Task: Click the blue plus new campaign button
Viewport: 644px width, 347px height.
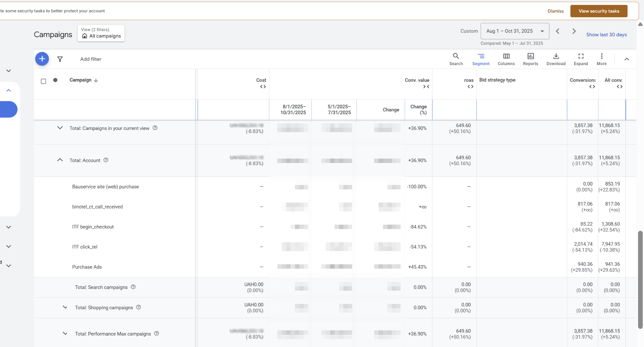Action: pyautogui.click(x=42, y=59)
